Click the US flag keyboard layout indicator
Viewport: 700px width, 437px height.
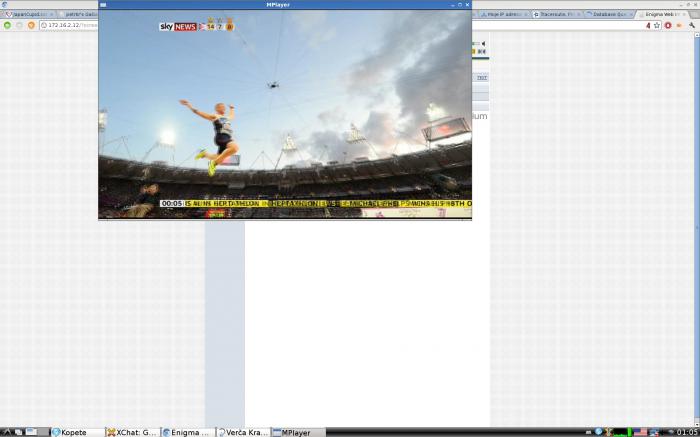click(640, 432)
